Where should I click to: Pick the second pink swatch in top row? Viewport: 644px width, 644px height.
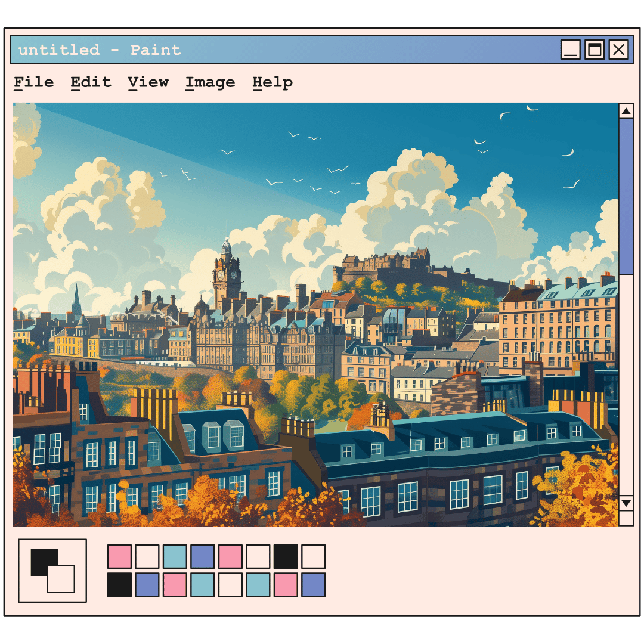click(230, 557)
